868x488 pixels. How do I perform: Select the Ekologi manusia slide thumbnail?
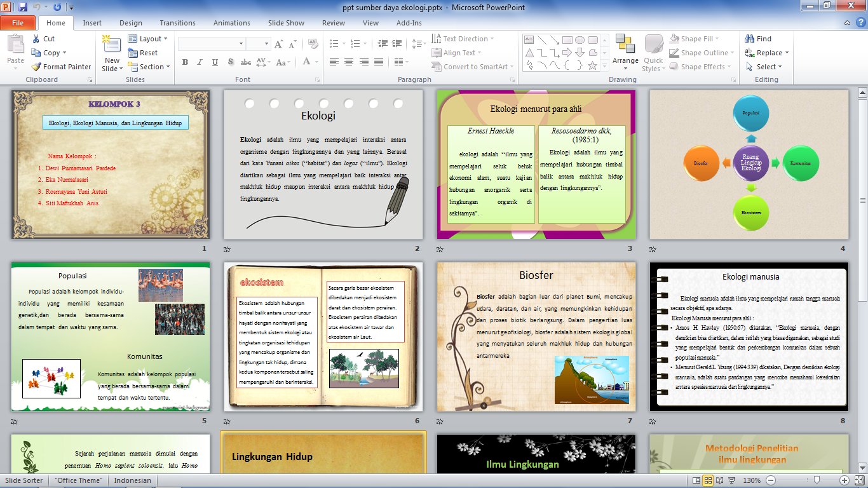pyautogui.click(x=749, y=336)
